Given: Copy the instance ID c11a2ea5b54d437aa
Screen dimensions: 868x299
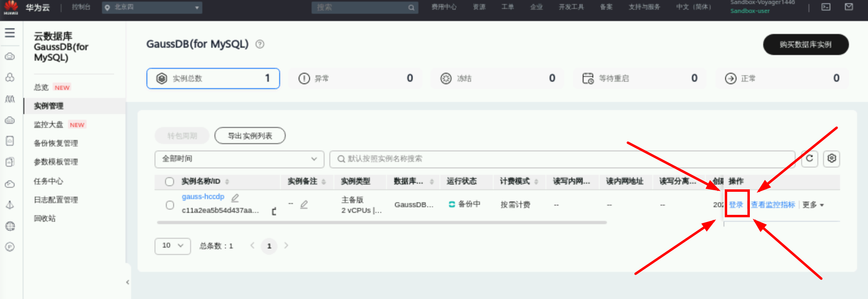Looking at the screenshot, I should point(274,211).
